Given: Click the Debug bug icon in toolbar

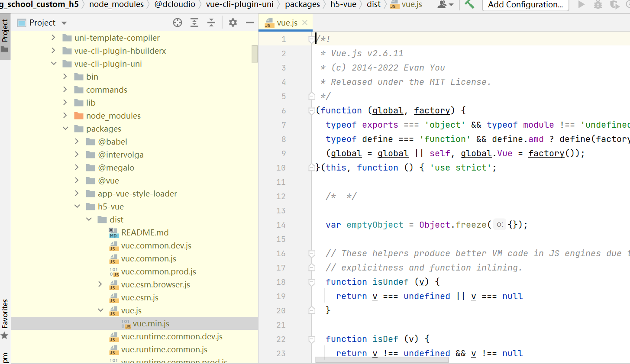Looking at the screenshot, I should pyautogui.click(x=598, y=4).
